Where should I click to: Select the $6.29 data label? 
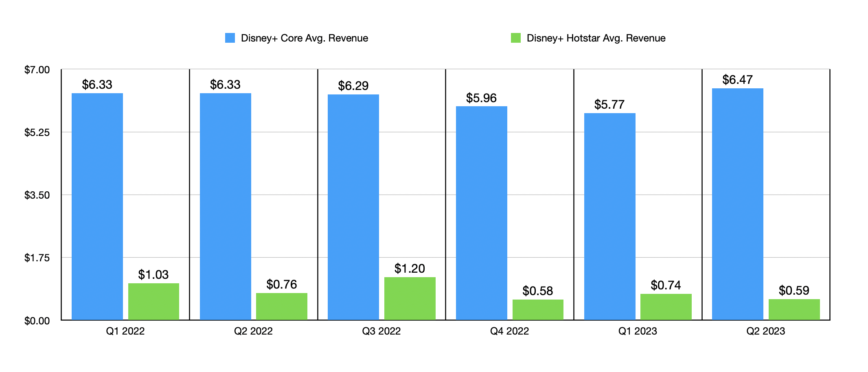(353, 86)
